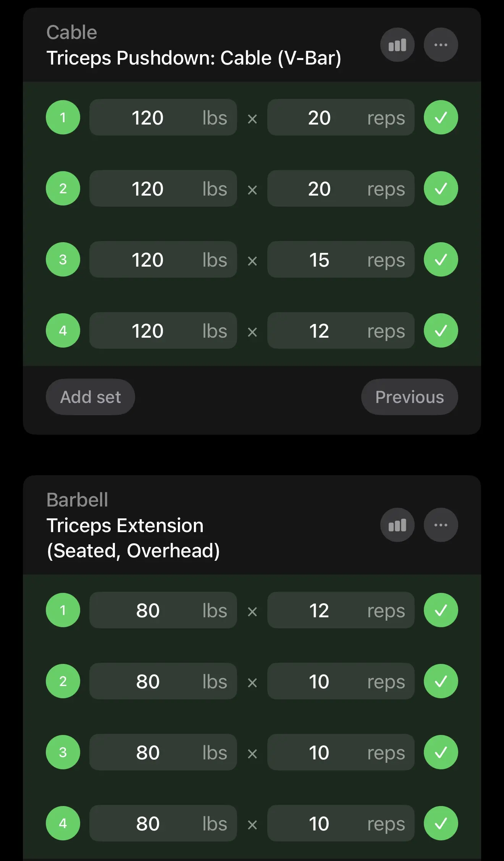
Task: Tap set number 1 badge of Triceps Pushdown
Action: [x=63, y=117]
